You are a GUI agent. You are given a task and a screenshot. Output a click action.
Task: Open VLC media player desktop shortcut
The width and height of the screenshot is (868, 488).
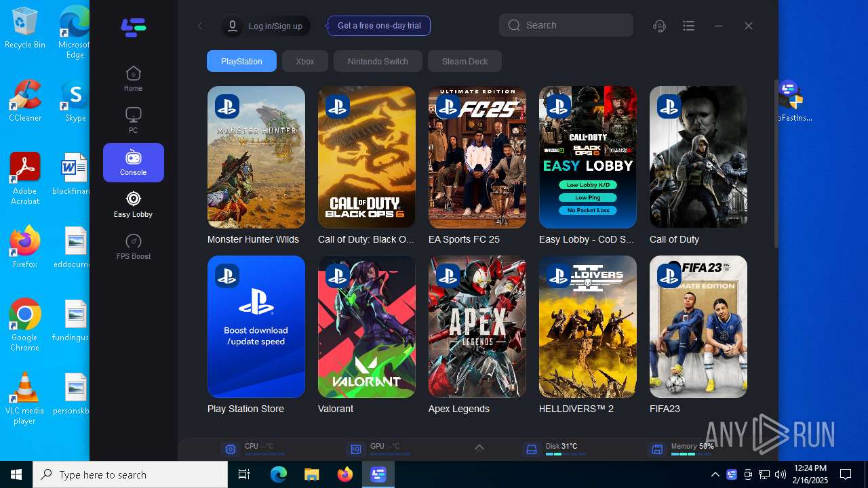click(x=25, y=399)
